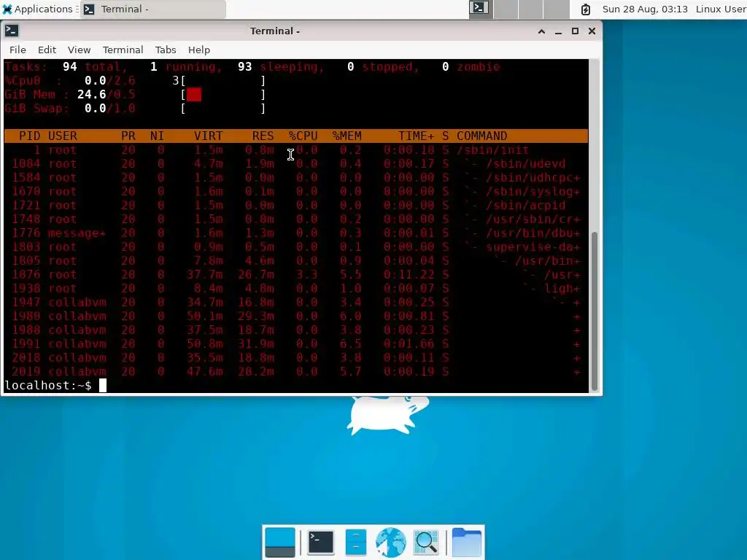This screenshot has width=747, height=560.
Task: Click the COMMAND column header
Action: [481, 136]
